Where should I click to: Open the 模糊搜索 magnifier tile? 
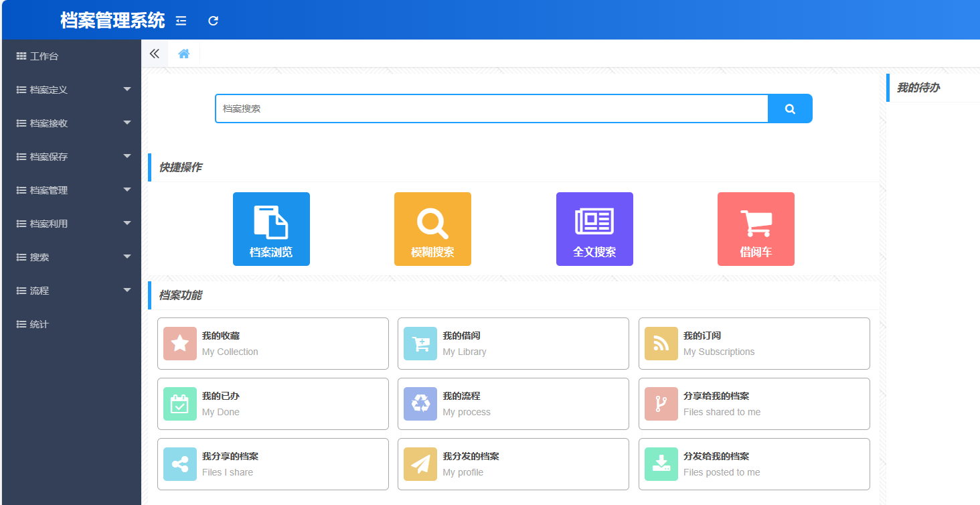[x=432, y=229]
